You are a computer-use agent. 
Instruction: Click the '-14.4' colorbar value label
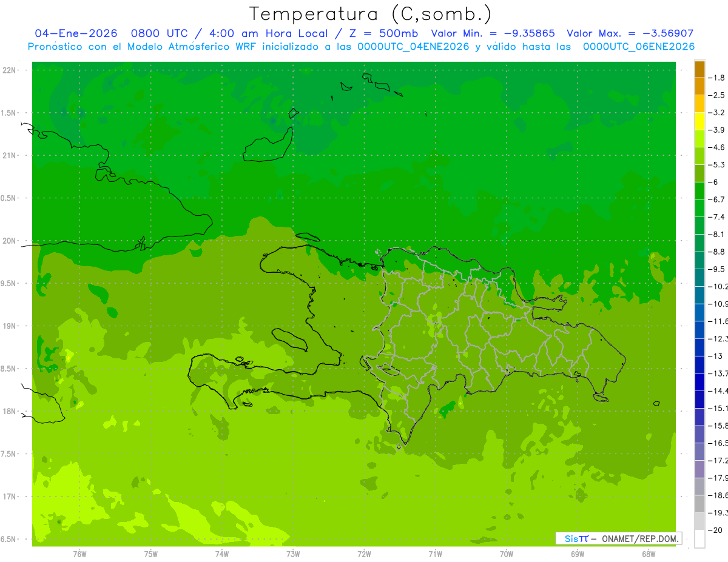click(718, 391)
